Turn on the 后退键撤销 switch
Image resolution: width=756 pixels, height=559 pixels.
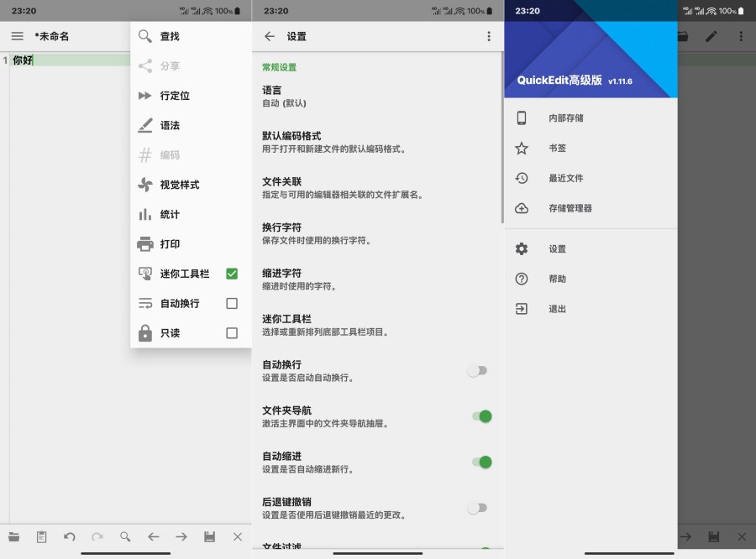tap(477, 508)
